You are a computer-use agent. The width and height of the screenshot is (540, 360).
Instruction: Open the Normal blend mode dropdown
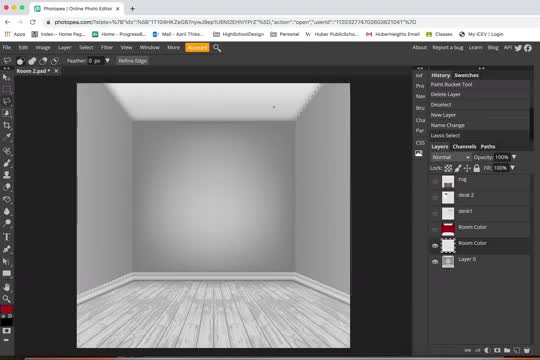(x=451, y=157)
